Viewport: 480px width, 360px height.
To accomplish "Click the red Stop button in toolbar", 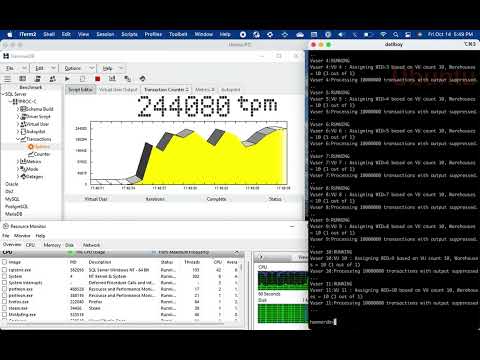I will 97,79.
